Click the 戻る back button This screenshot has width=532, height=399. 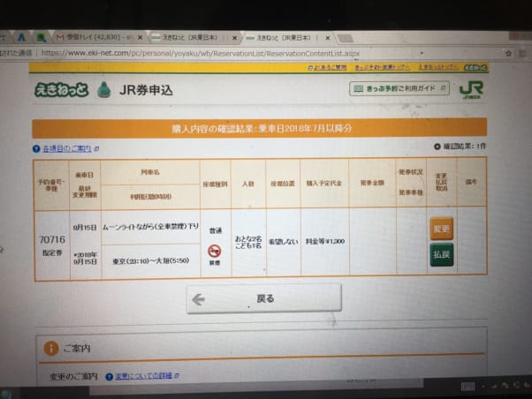click(x=263, y=298)
